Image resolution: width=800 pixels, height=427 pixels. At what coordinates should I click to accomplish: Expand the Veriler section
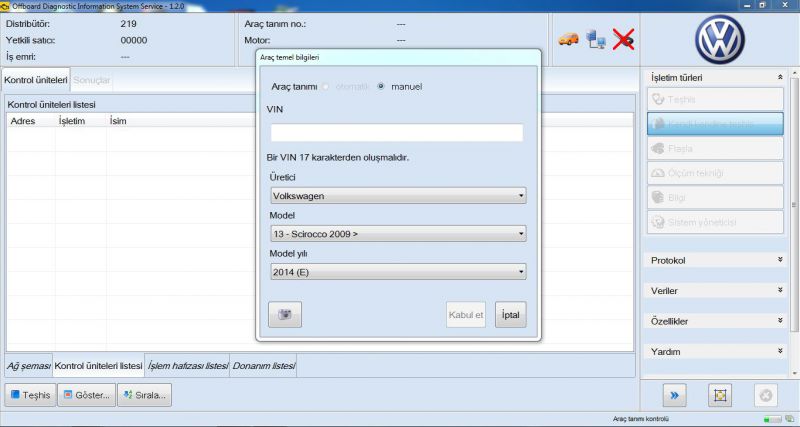click(780, 290)
